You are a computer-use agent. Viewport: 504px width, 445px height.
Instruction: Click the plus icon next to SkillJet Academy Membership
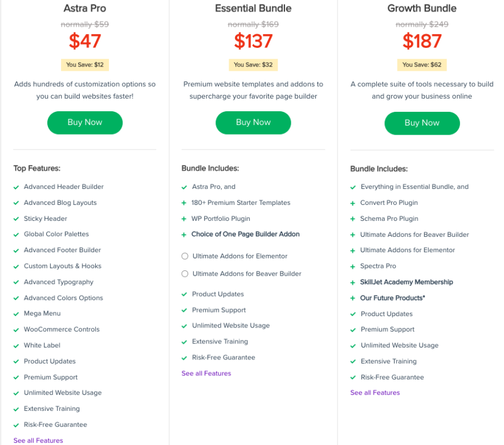[353, 282]
